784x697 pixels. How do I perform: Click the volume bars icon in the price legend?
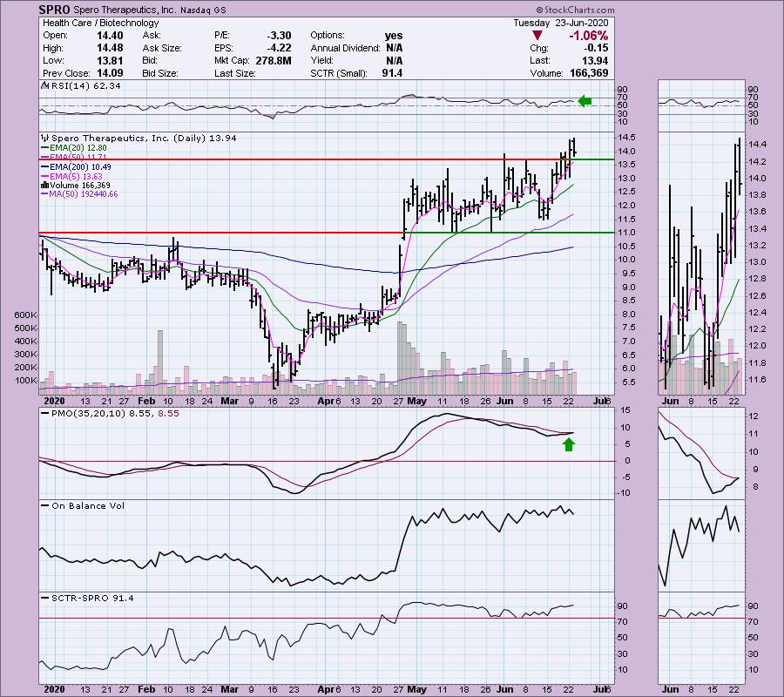[44, 185]
